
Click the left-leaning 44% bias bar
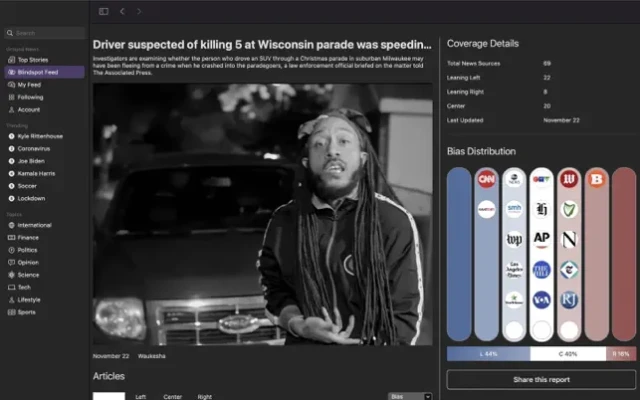488,353
